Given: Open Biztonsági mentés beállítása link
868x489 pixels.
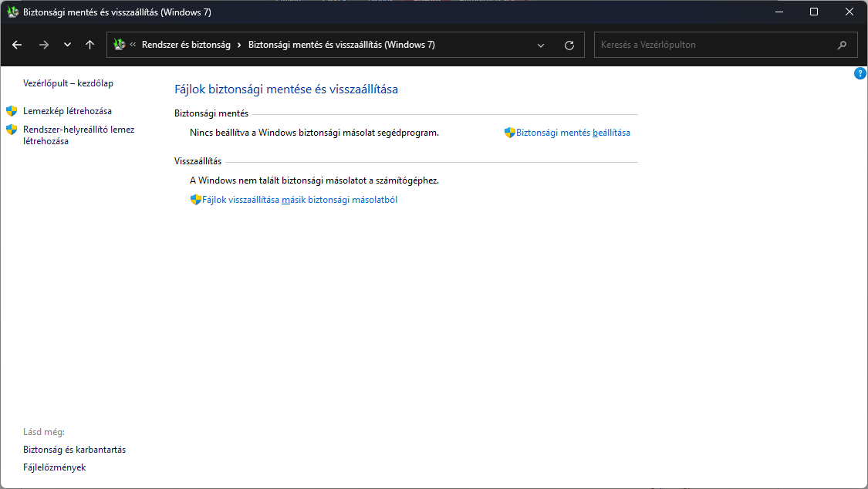Looking at the screenshot, I should click(x=572, y=133).
